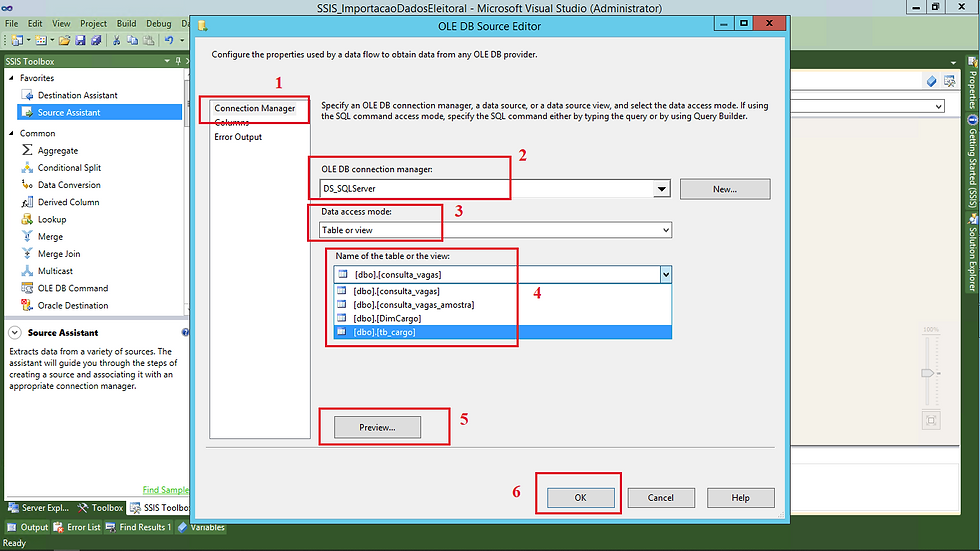Collapse the Common group

click(x=11, y=133)
